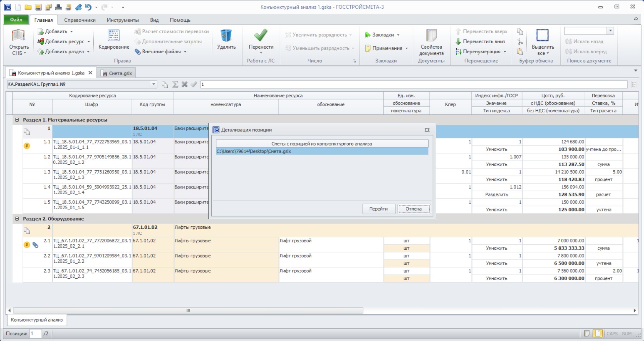This screenshot has height=341, width=644.
Task: Click the Перейти button in dialog
Action: click(379, 209)
